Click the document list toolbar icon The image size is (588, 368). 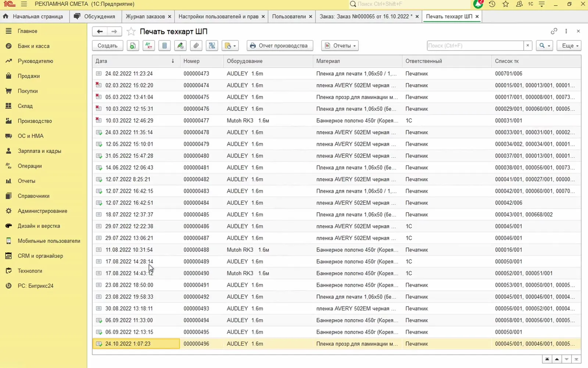tap(164, 46)
